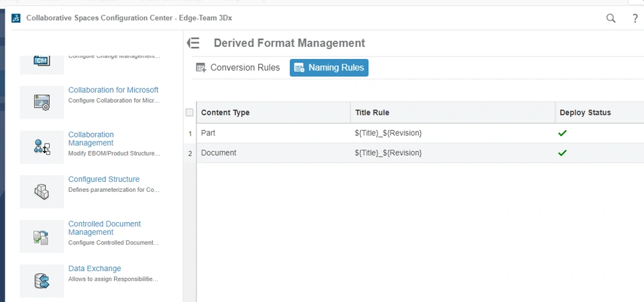Open the Collaboration for Microsoft link
The height and width of the screenshot is (302, 644).
113,90
